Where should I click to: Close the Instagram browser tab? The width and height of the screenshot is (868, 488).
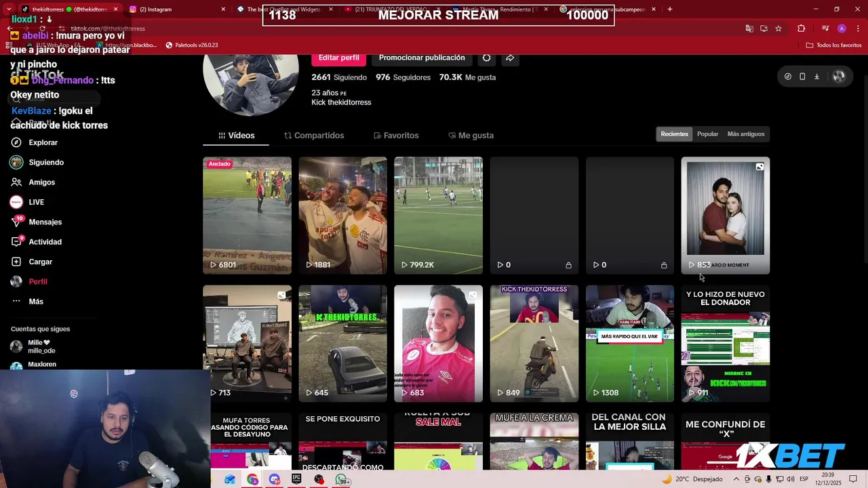pyautogui.click(x=223, y=9)
